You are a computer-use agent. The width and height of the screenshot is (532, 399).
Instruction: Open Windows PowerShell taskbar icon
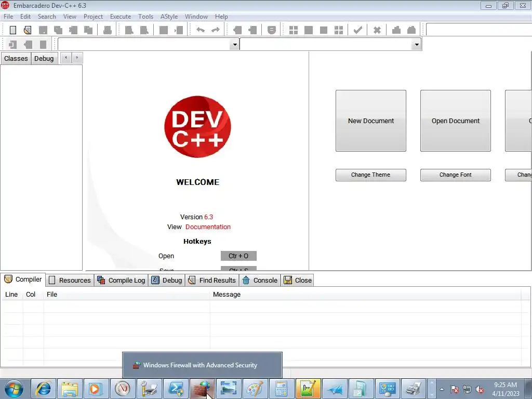pyautogui.click(x=176, y=389)
